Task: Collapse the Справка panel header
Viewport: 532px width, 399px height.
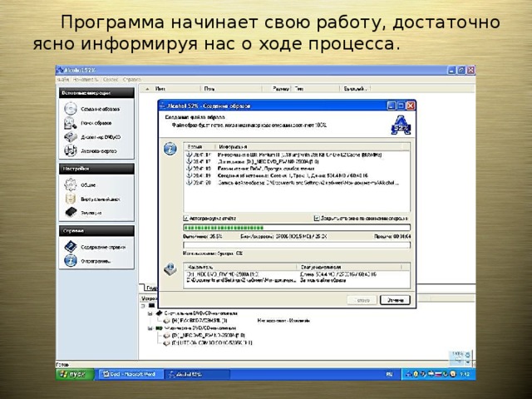Action: click(96, 231)
